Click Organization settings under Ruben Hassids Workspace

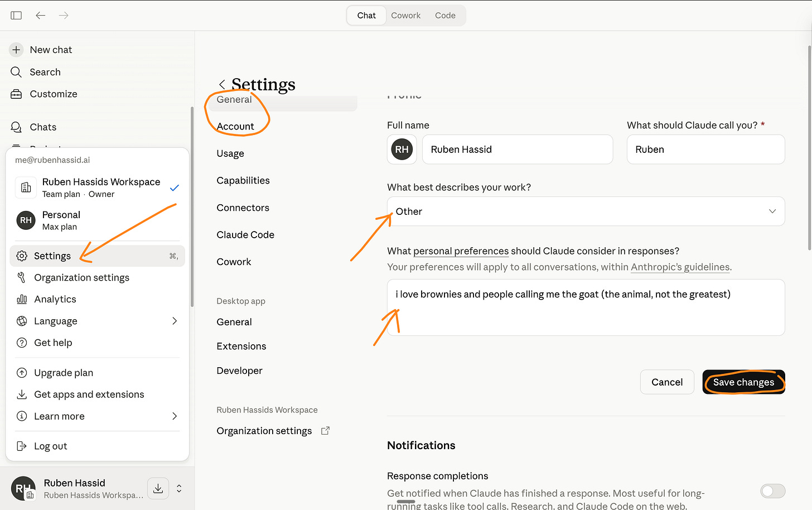coord(264,431)
